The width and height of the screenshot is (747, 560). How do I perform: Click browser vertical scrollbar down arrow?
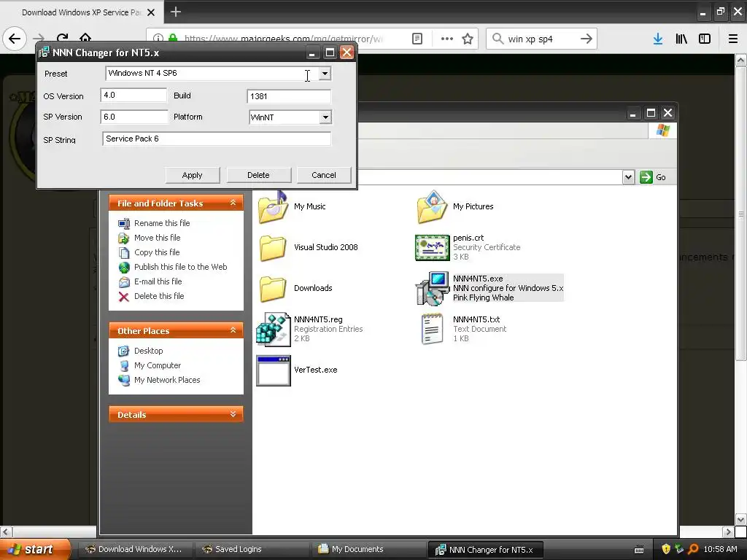[741, 519]
